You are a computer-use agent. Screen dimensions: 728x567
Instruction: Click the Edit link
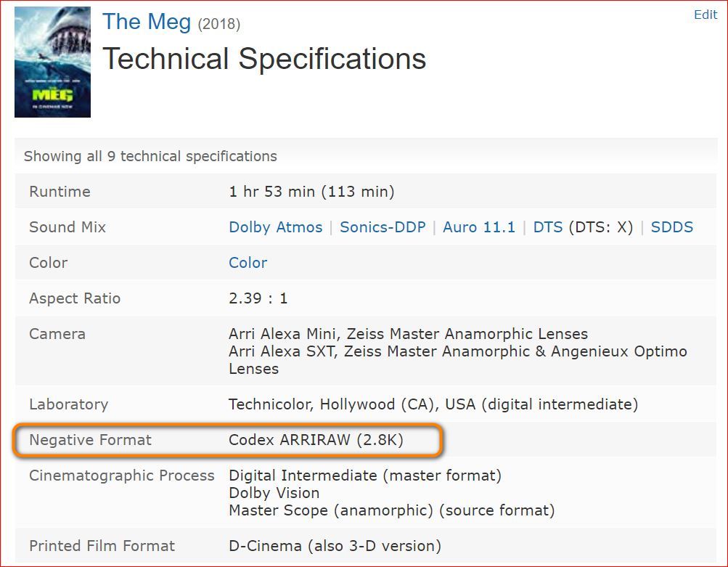pyautogui.click(x=705, y=15)
